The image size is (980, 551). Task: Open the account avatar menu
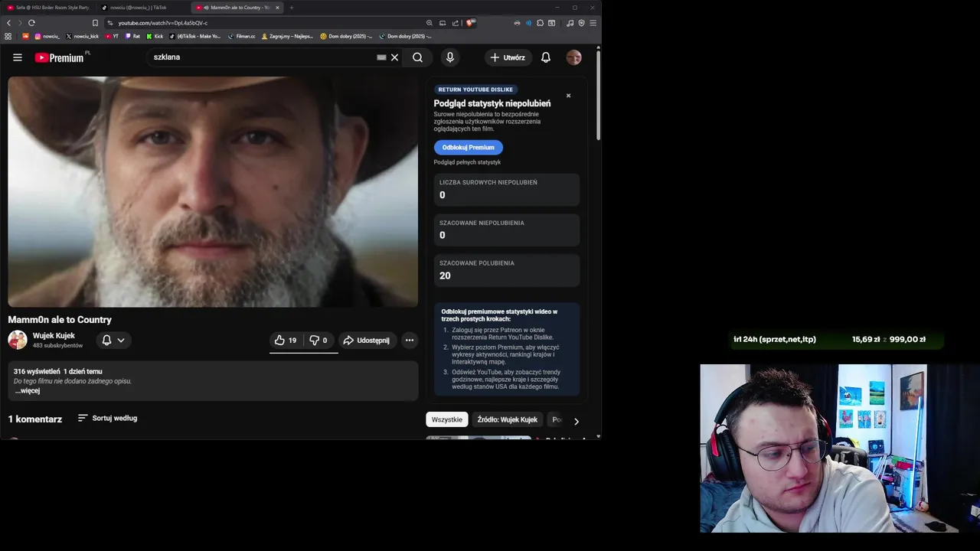[x=573, y=57]
